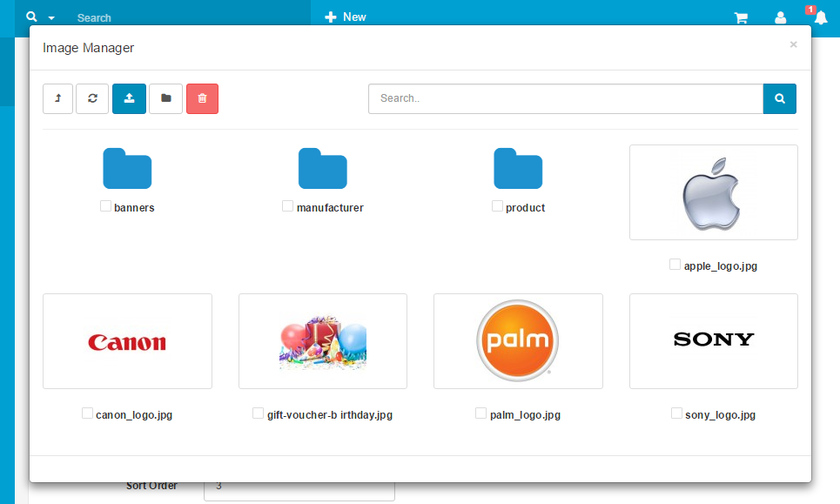This screenshot has width=840, height=504.
Task: Click the apple_logo.jpg file name
Action: (721, 266)
